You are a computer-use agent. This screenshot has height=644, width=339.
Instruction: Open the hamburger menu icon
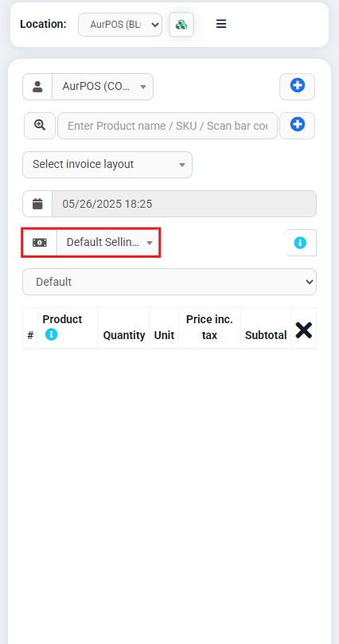[221, 24]
